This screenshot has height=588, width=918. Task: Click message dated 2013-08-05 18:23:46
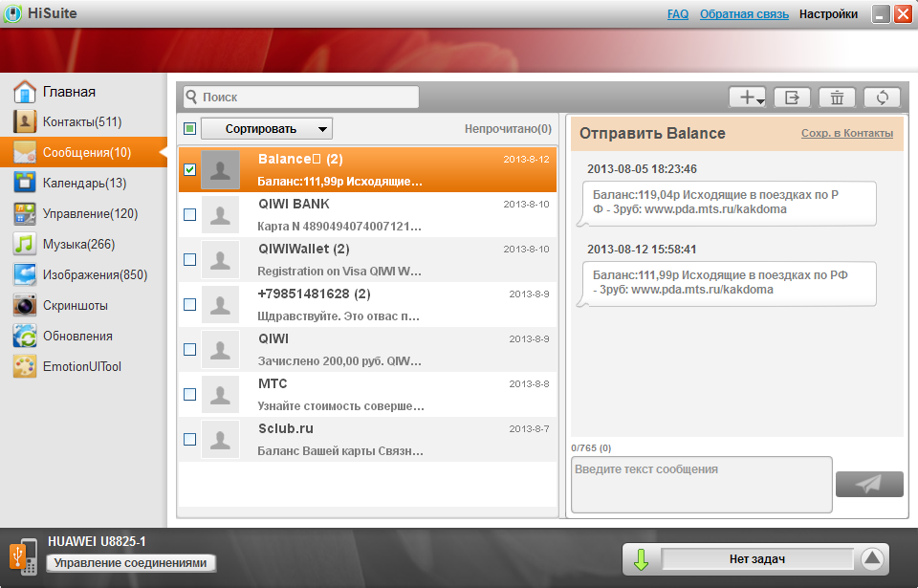point(727,204)
